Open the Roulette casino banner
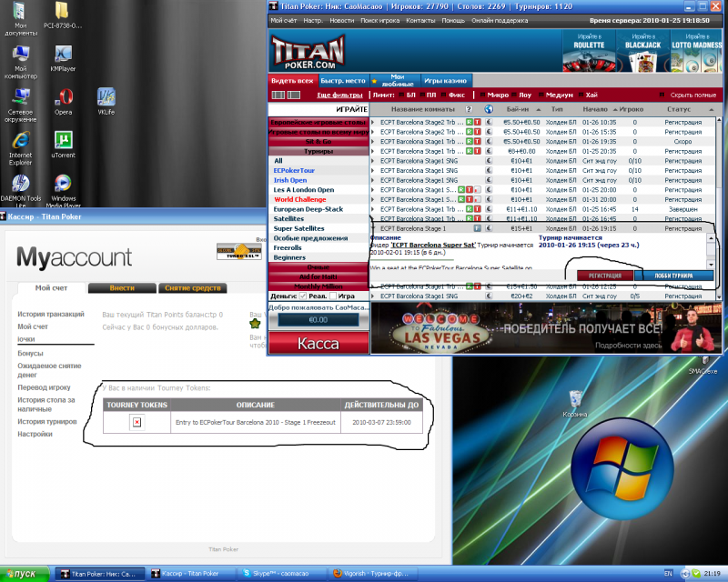Viewport: 728px width, 582px height. 589,51
